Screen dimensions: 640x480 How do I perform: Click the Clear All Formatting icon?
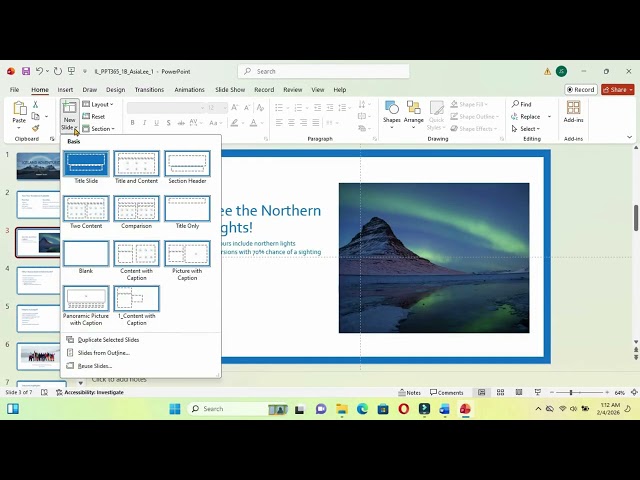point(260,108)
